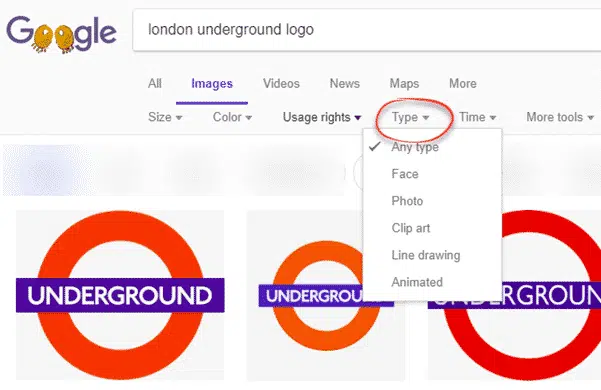Click the search box containing london underground logo
The image size is (601, 390).
click(x=367, y=30)
